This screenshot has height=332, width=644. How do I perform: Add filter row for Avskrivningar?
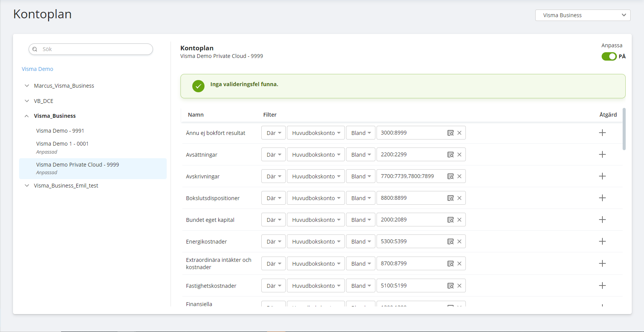pos(602,176)
